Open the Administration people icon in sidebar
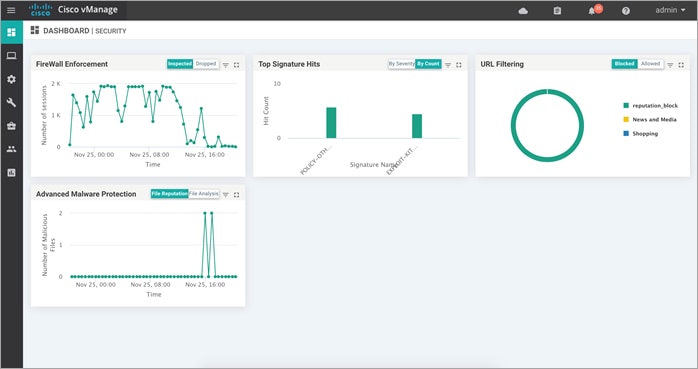This screenshot has width=698, height=369. point(12,149)
